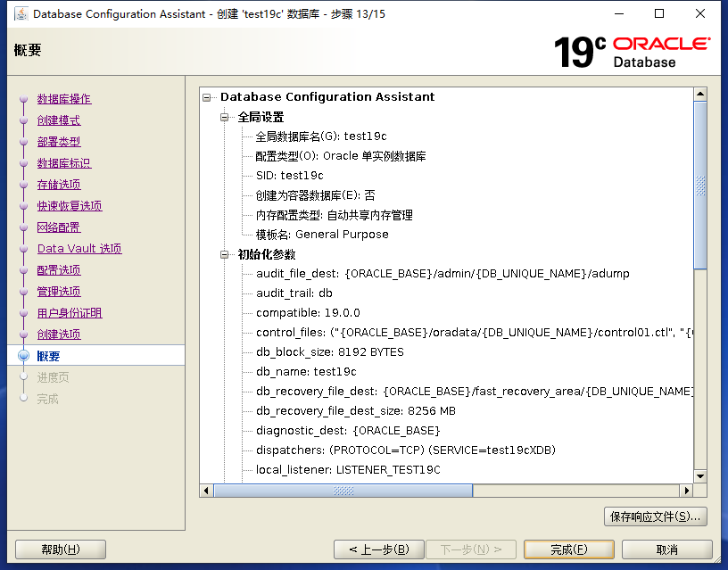The width and height of the screenshot is (728, 570).
Task: Select the control_files parameter row
Action: pyautogui.click(x=474, y=333)
